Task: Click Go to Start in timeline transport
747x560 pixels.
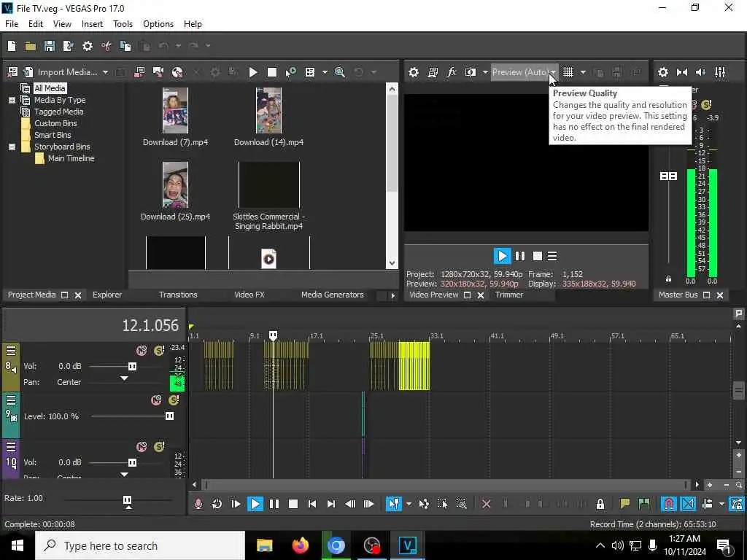Action: [x=312, y=504]
